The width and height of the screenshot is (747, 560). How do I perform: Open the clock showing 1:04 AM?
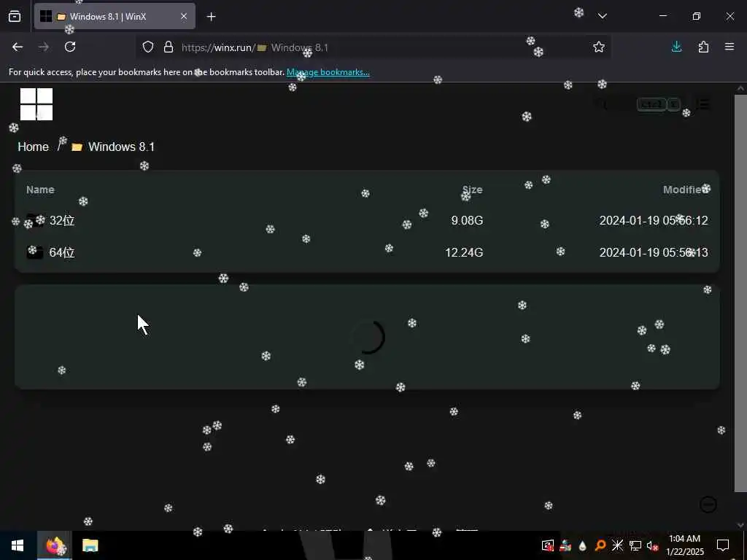[x=684, y=545]
